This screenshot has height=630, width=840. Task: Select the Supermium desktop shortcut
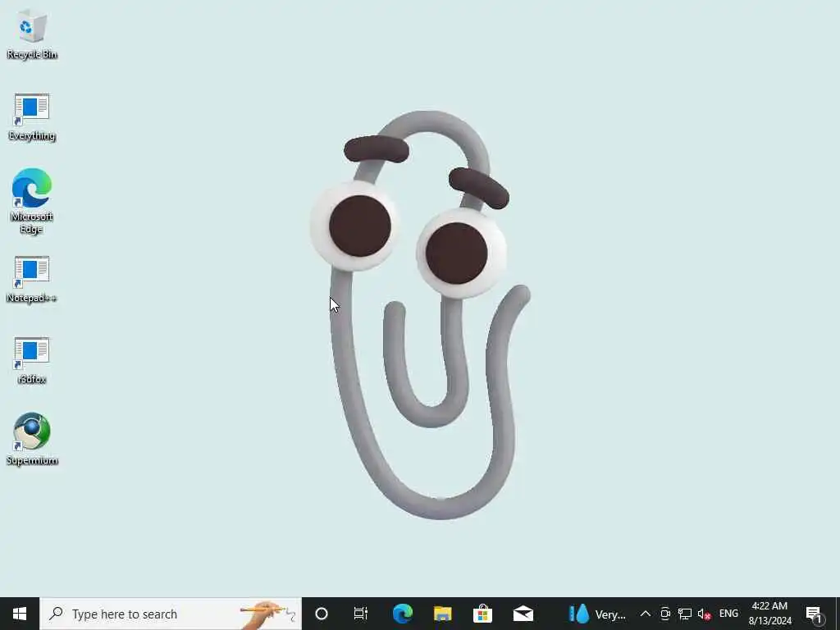coord(32,440)
